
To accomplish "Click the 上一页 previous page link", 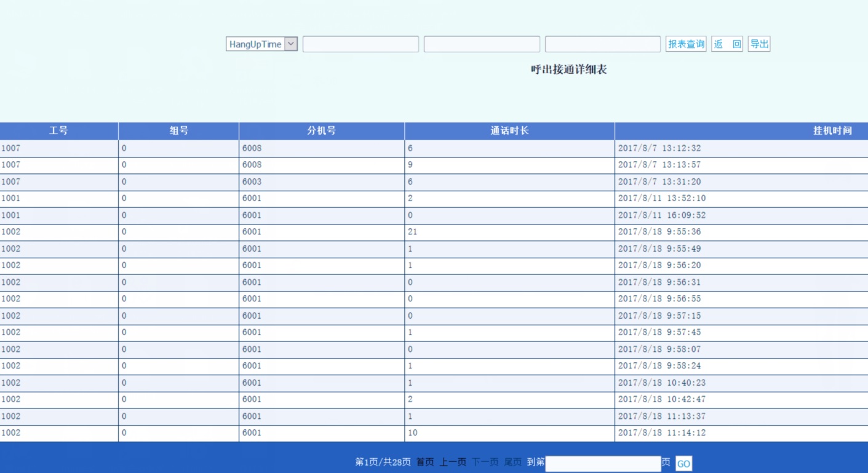I will (453, 462).
